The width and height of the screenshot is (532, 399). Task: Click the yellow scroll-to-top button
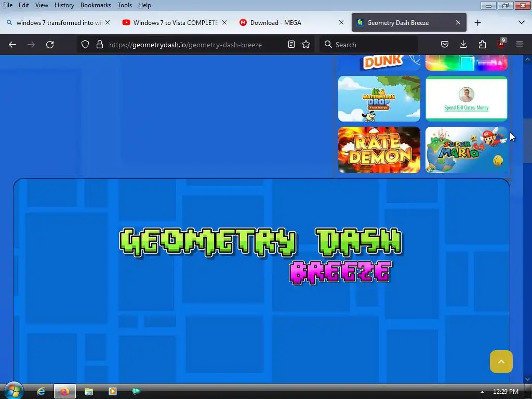click(501, 362)
